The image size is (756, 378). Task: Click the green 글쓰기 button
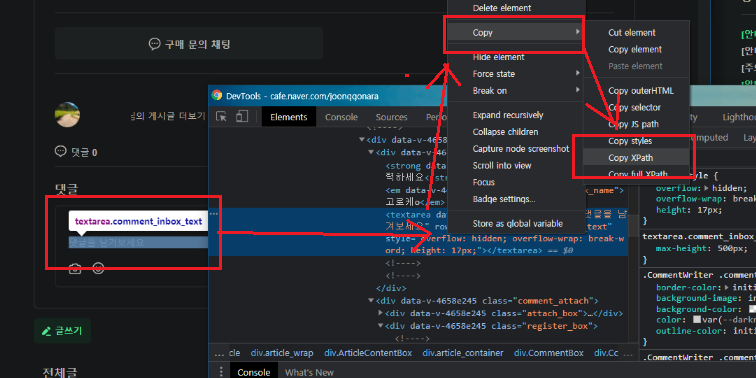click(62, 331)
